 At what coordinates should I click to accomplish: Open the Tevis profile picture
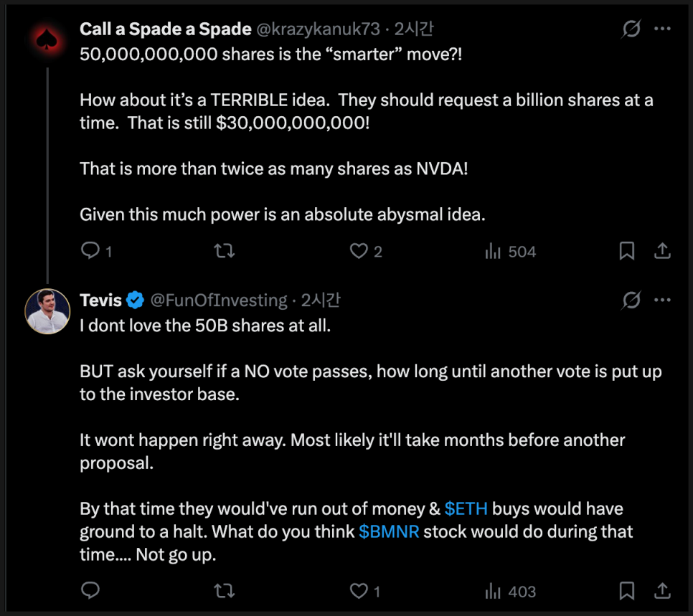click(47, 313)
